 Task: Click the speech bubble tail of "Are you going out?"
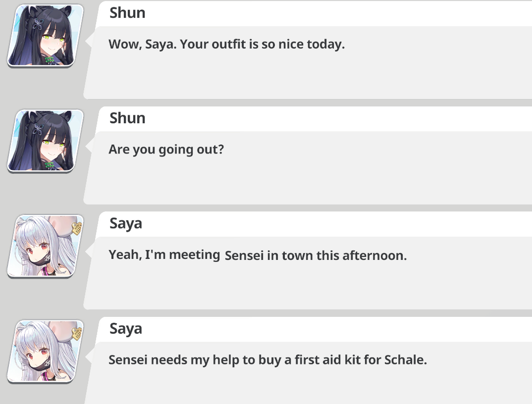(89, 147)
